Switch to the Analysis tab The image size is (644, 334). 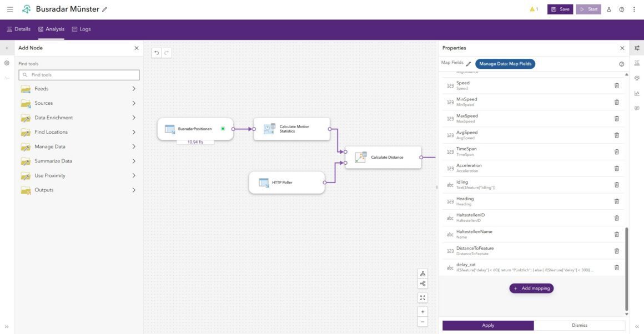coord(51,29)
